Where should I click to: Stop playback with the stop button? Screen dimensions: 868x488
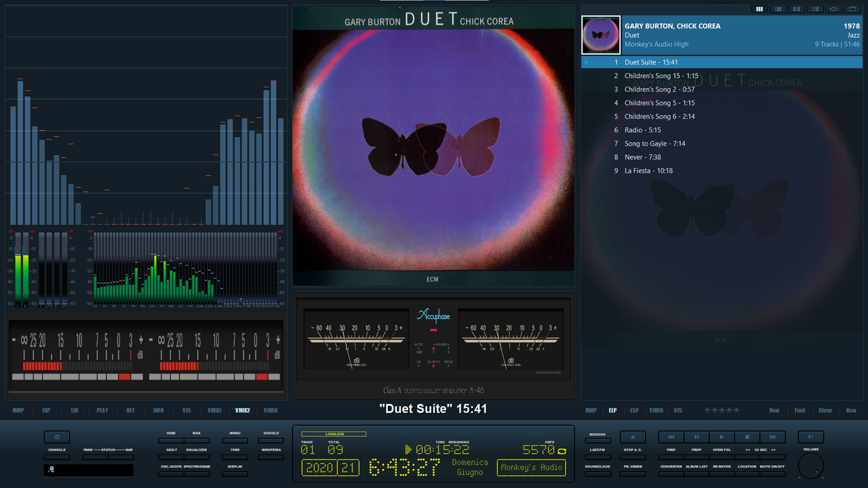click(747, 437)
